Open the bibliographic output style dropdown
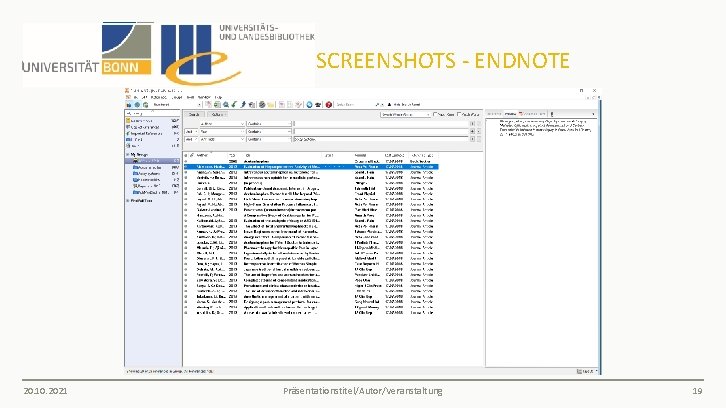726x408 pixels. point(176,105)
